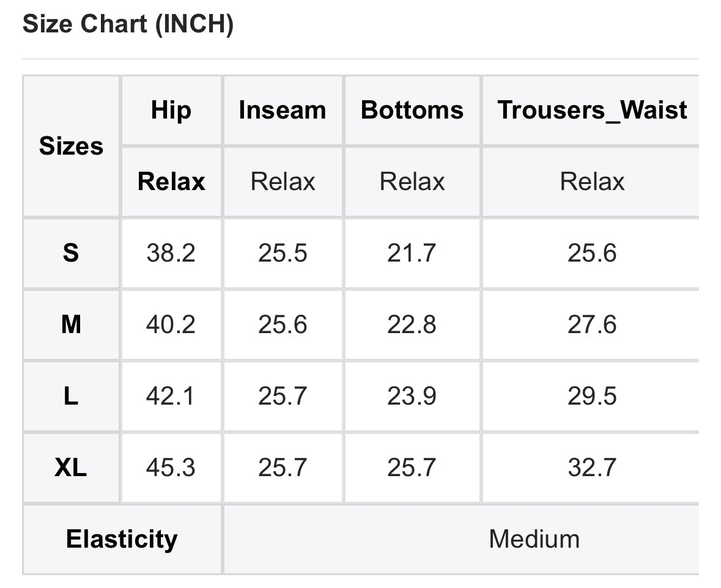The image size is (721, 588).
Task: Select the Inseam column header
Action: click(283, 110)
